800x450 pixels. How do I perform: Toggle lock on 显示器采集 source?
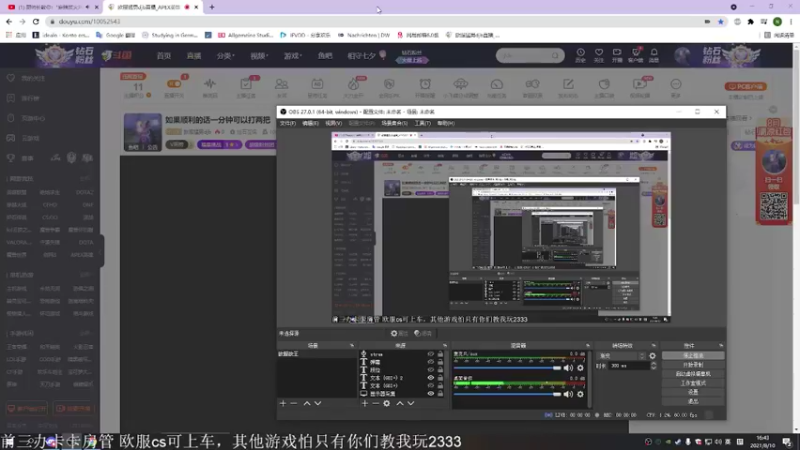pos(440,393)
